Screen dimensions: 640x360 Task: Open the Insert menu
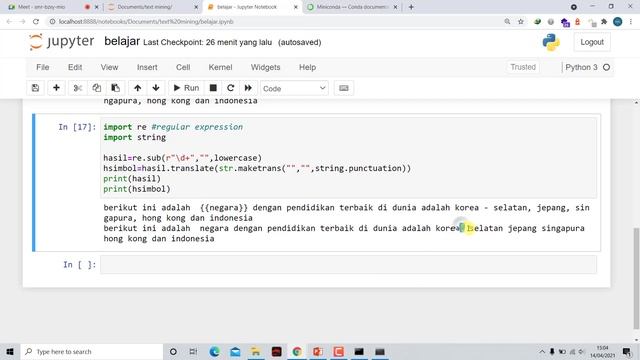tap(147, 67)
